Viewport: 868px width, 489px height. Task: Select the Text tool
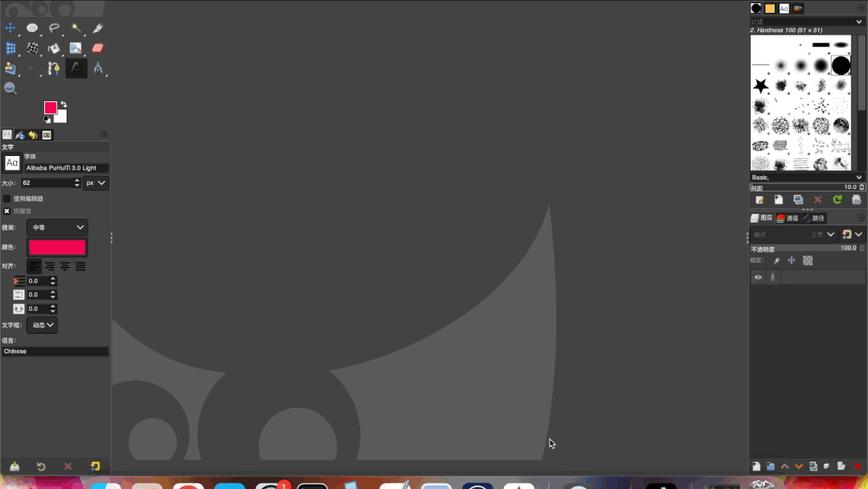pos(76,68)
